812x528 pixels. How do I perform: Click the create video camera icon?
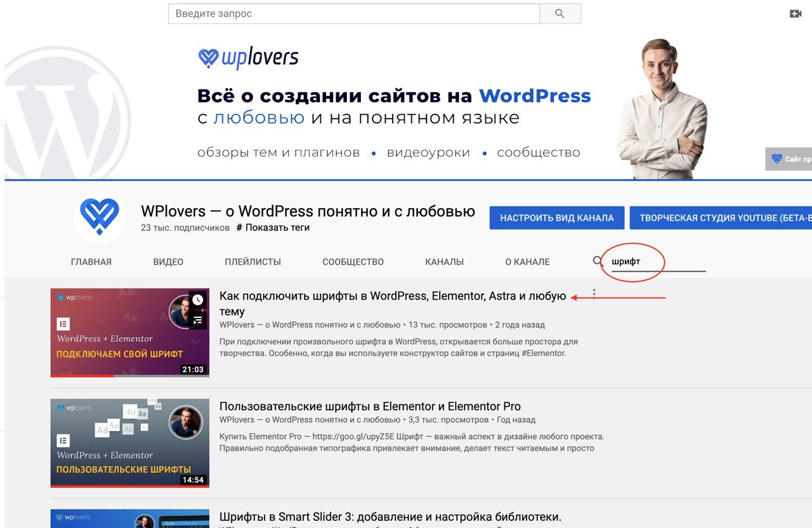point(796,13)
